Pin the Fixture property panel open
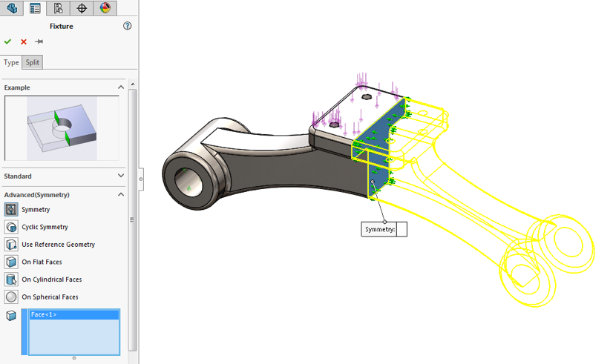The image size is (613, 364). [39, 42]
